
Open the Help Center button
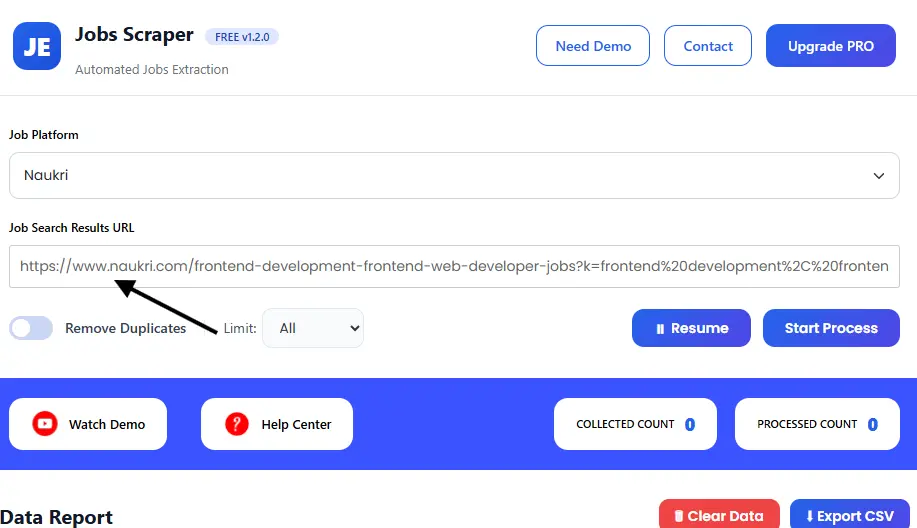point(277,424)
